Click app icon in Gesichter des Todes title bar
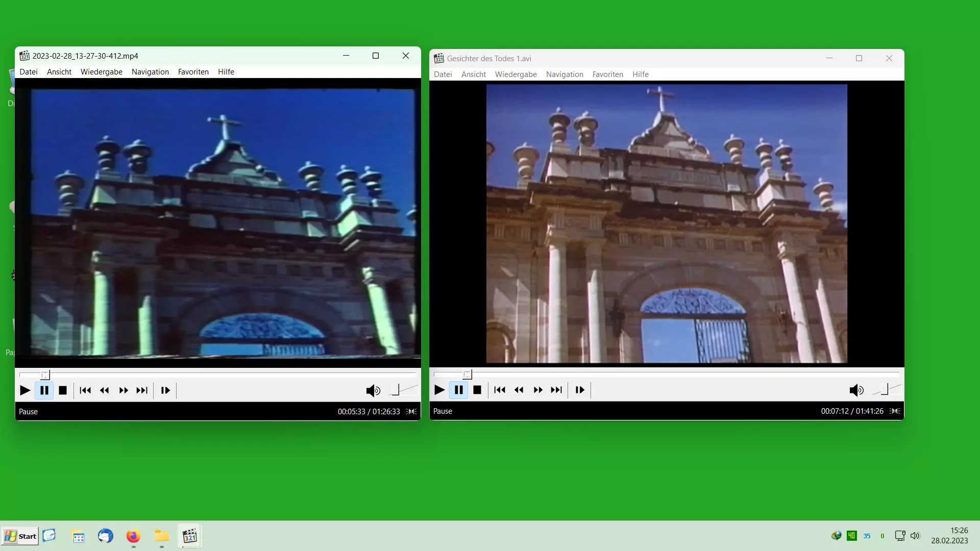The width and height of the screenshot is (980, 551). pyautogui.click(x=439, y=58)
